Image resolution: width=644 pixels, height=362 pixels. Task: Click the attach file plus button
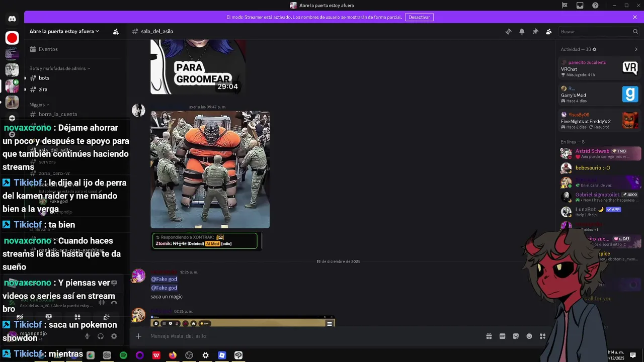coord(138,336)
